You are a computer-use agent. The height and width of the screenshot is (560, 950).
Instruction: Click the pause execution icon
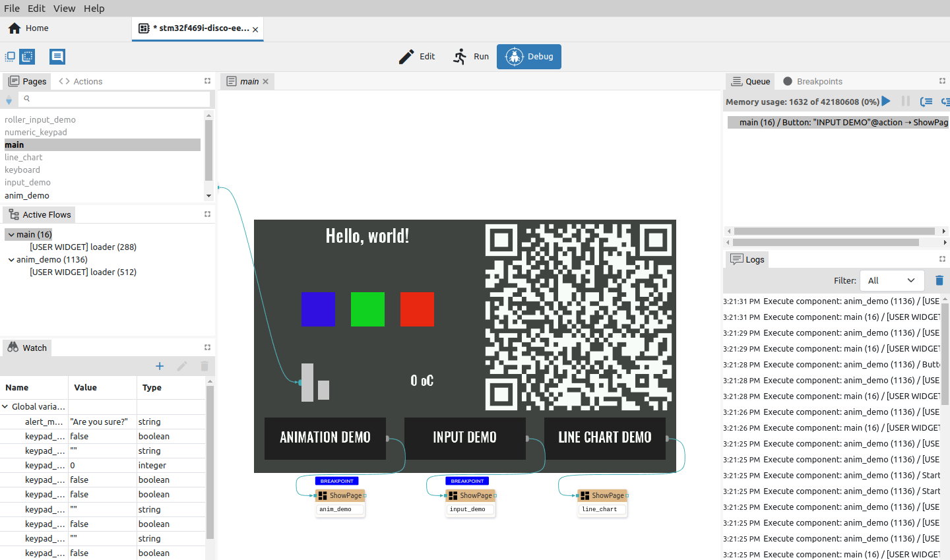click(906, 102)
